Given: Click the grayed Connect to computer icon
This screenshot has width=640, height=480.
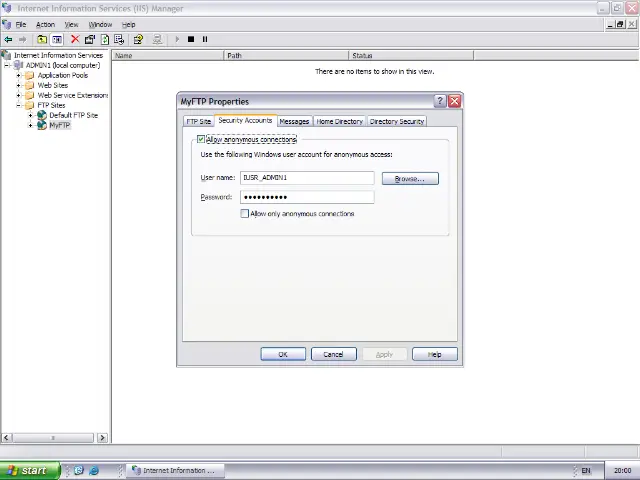Looking at the screenshot, I should [x=157, y=40].
